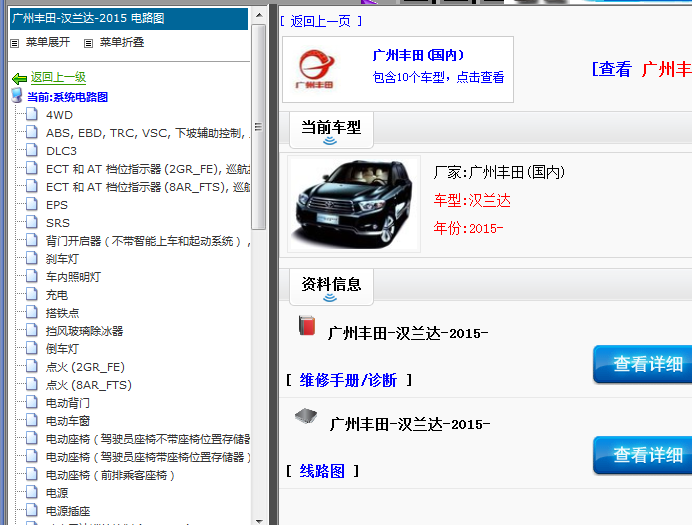Click the document icon beside 刹车灯
Viewport: 692px width, 525px height.
pos(32,259)
